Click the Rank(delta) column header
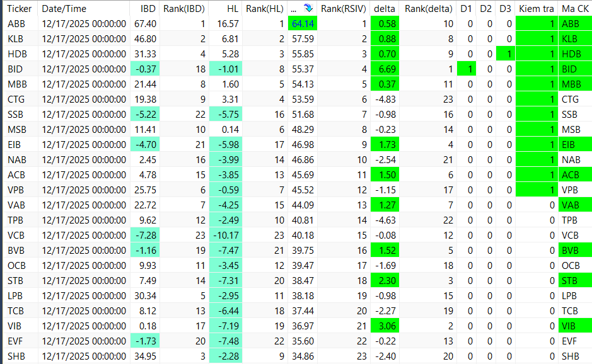 click(x=428, y=8)
